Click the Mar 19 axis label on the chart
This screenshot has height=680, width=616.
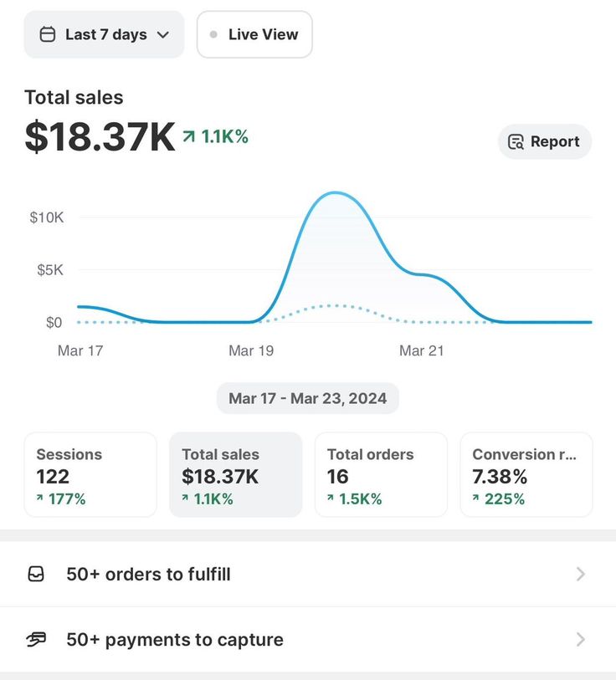coord(250,350)
